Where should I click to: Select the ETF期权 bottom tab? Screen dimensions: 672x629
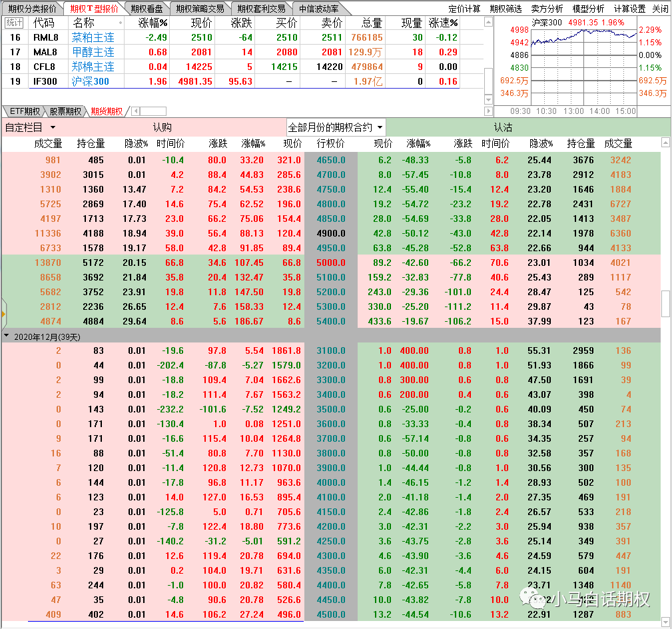point(25,111)
